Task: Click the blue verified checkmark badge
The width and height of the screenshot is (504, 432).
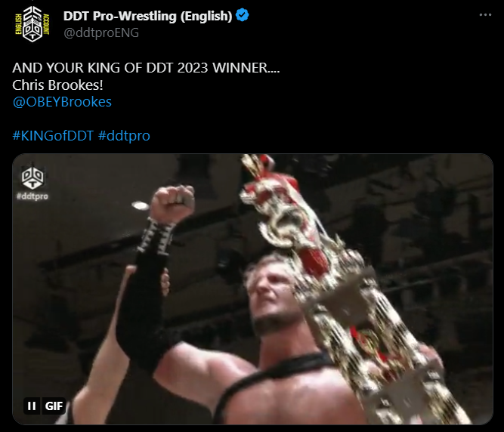Action: [242, 15]
